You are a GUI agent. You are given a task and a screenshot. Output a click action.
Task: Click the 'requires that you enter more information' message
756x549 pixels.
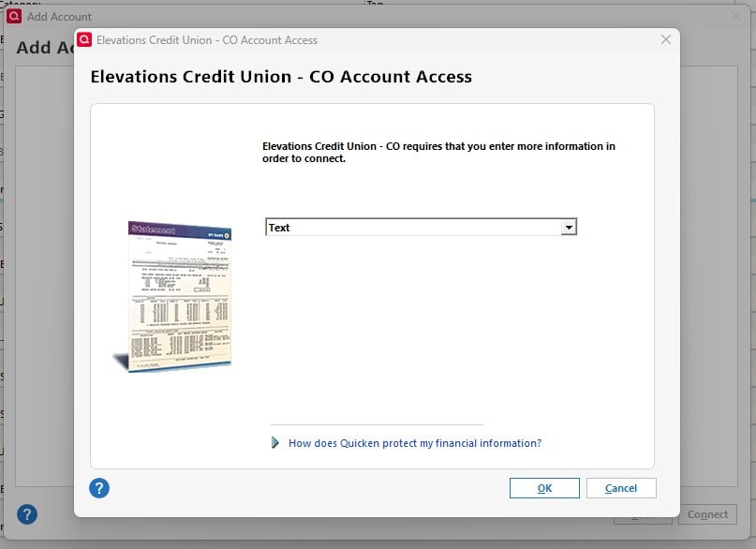(x=438, y=153)
